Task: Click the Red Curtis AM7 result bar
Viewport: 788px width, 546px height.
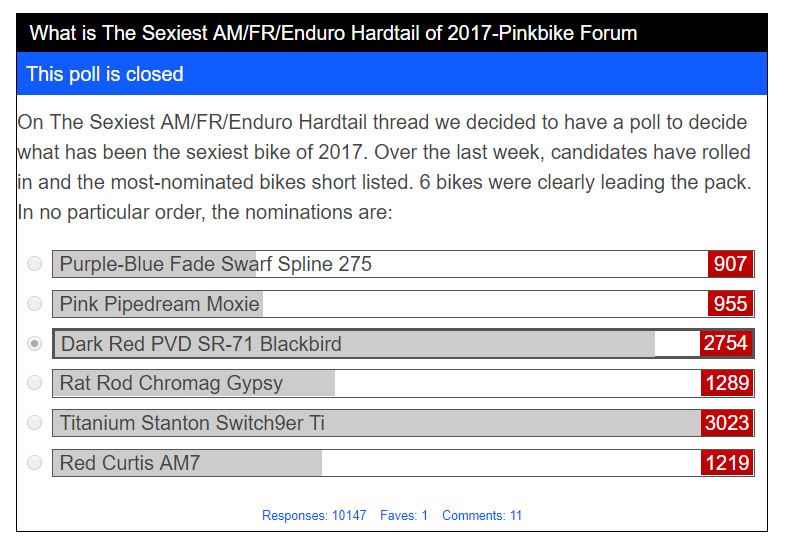Action: [x=380, y=463]
